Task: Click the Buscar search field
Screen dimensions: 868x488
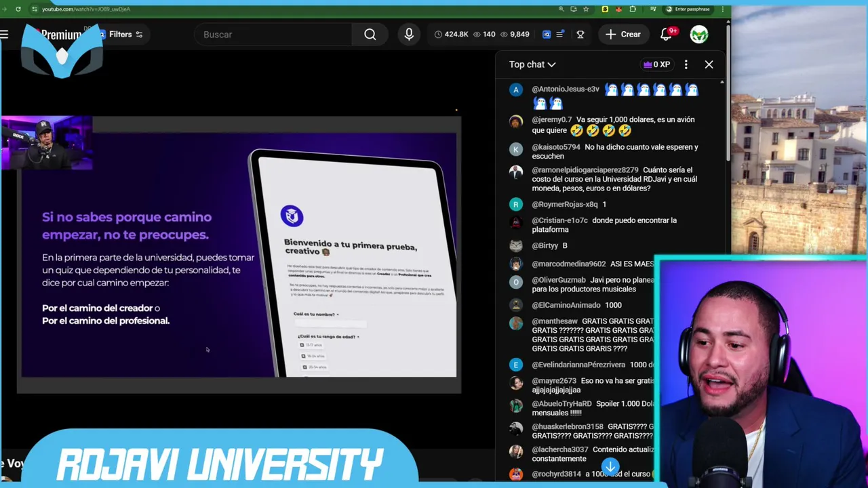Action: click(x=273, y=35)
